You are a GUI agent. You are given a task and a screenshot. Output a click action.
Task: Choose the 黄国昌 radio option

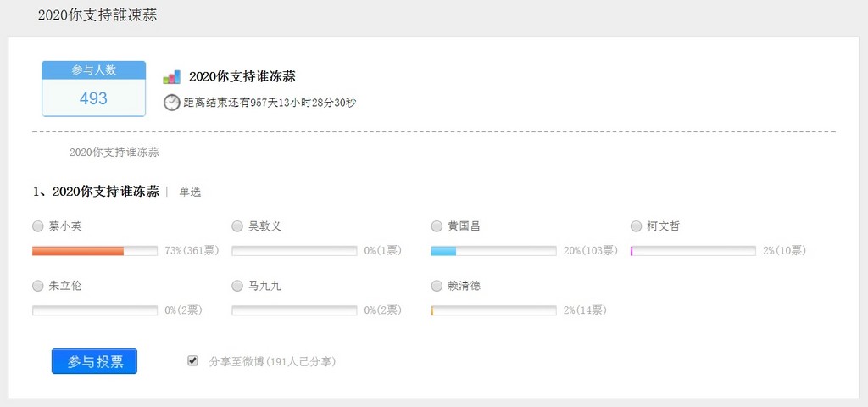pyautogui.click(x=437, y=226)
